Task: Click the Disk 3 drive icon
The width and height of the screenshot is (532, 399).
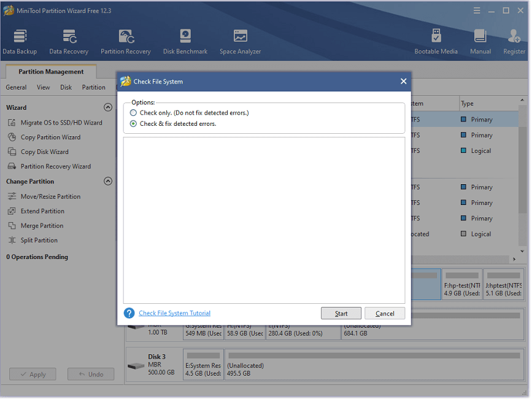Action: point(136,366)
